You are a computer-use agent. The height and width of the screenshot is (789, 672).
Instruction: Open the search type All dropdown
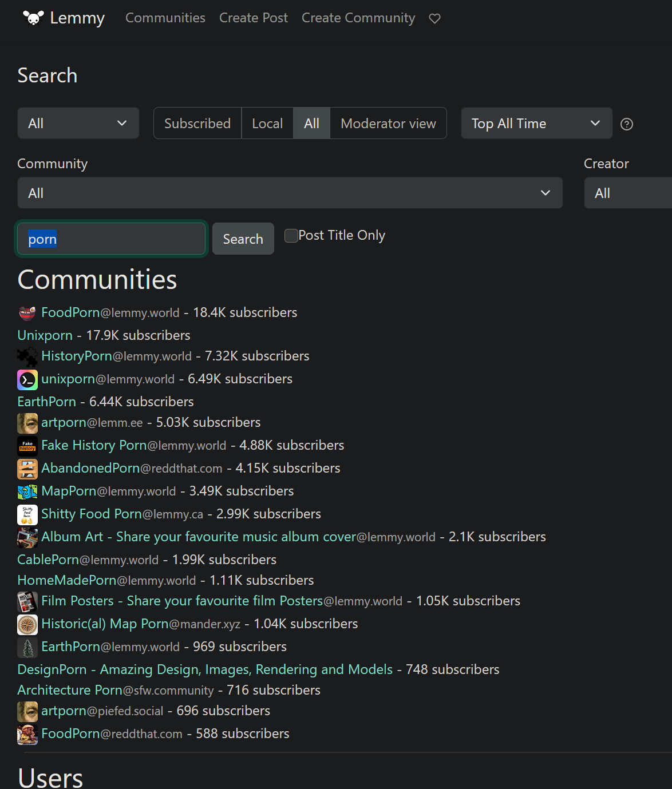pyautogui.click(x=78, y=124)
